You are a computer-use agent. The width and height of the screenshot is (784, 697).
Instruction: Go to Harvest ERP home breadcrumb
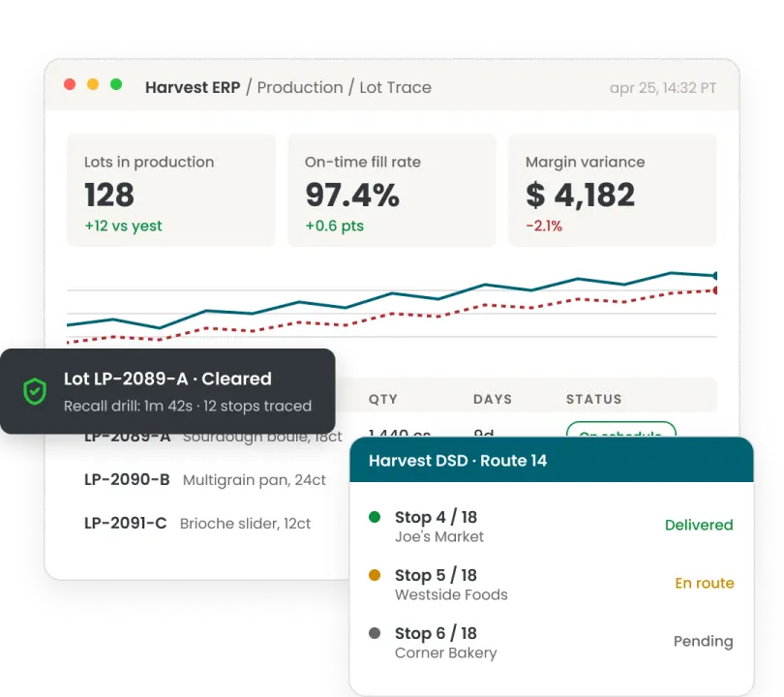point(193,87)
